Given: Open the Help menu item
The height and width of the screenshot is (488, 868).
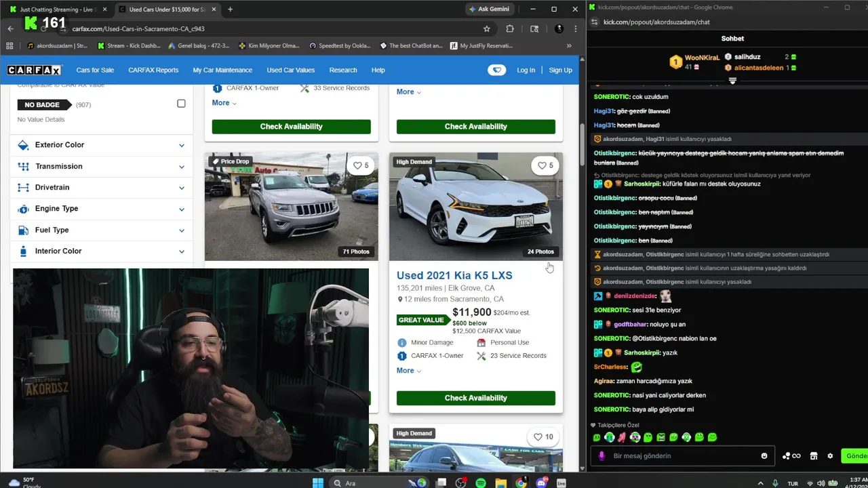Looking at the screenshot, I should tap(378, 70).
